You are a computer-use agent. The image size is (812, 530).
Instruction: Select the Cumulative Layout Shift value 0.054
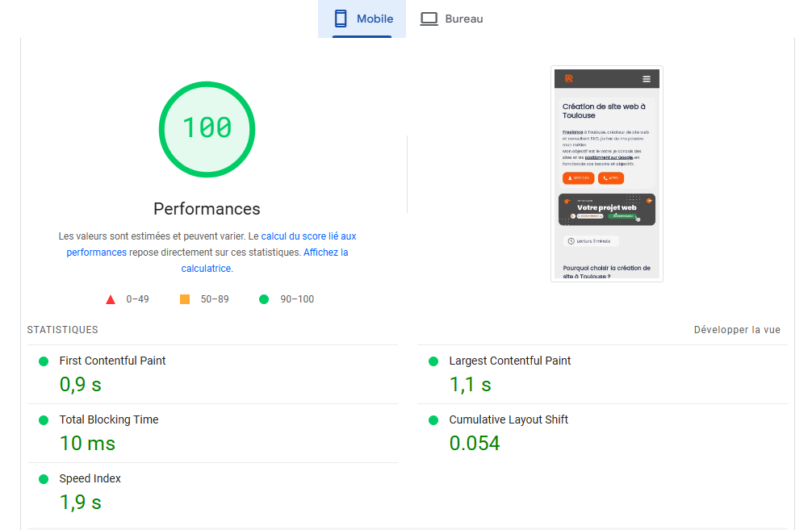click(x=475, y=443)
